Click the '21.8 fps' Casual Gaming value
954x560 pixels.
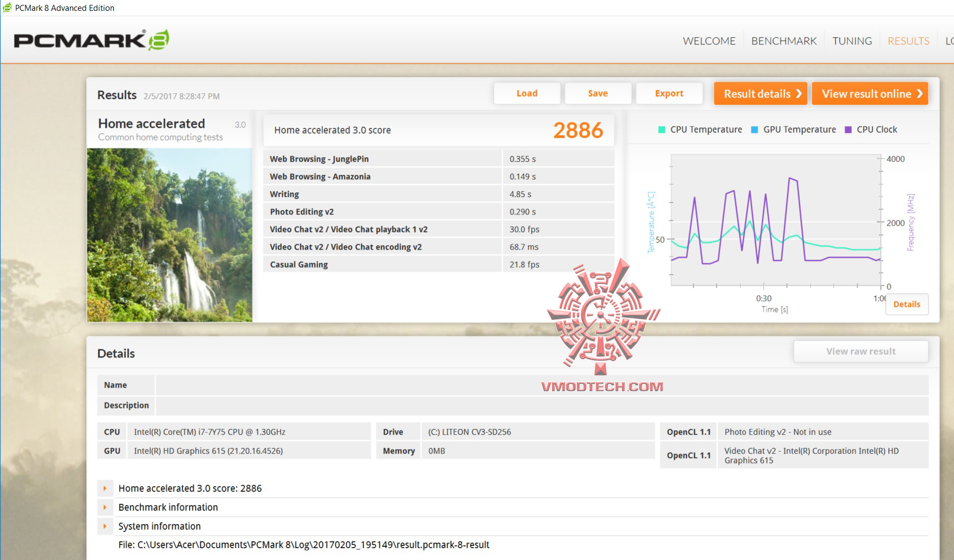524,264
